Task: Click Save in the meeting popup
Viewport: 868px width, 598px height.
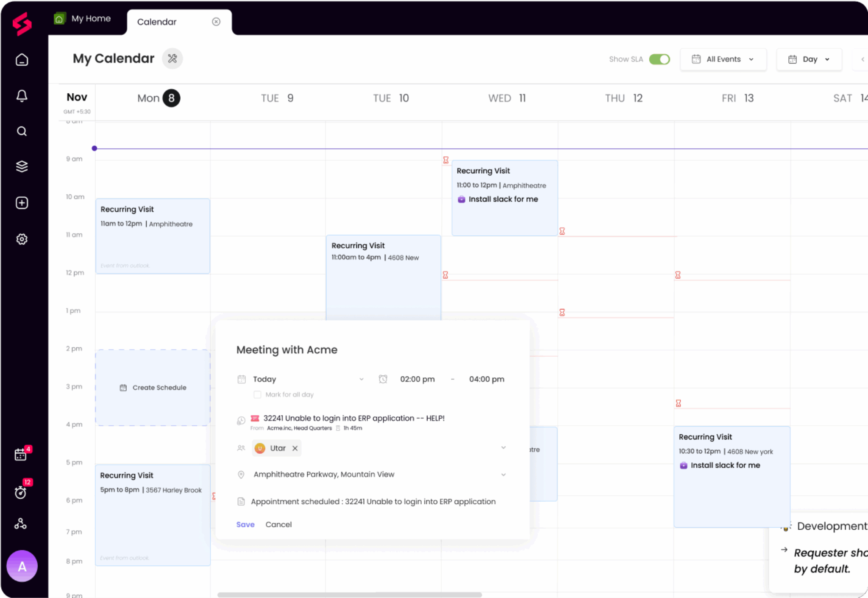Action: click(x=245, y=525)
